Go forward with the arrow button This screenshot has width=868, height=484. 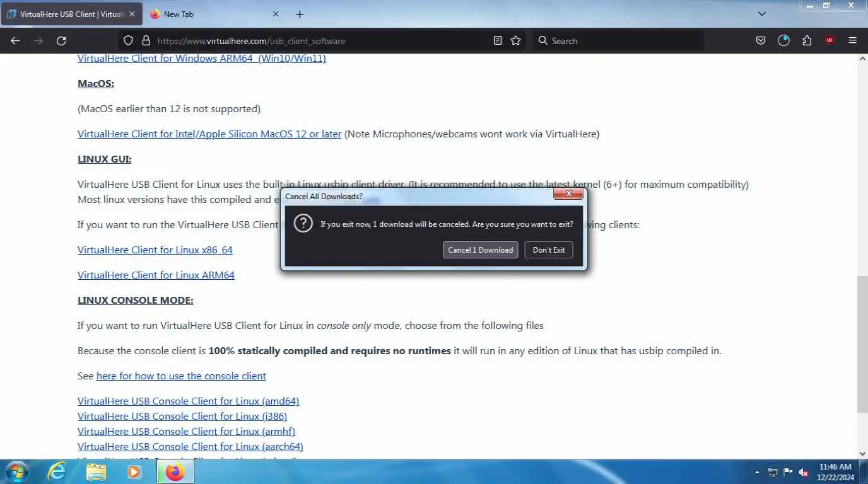pos(38,40)
